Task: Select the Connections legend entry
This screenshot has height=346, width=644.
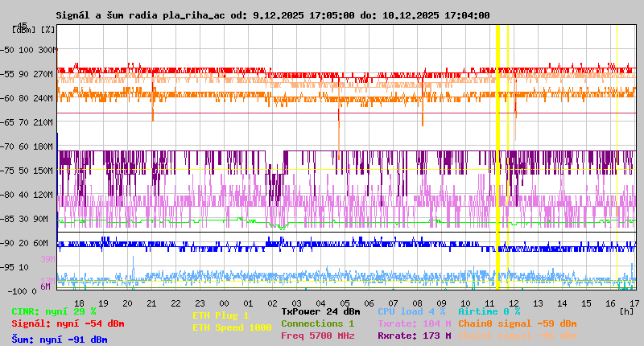Action: tap(317, 323)
